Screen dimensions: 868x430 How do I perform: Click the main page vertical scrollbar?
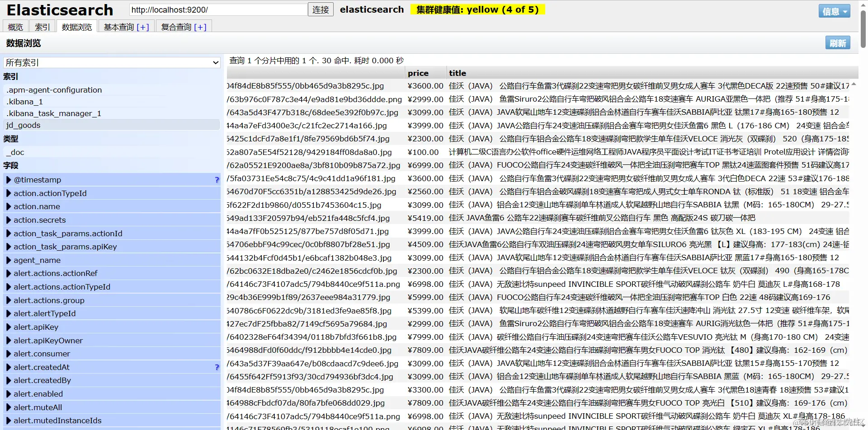(863, 29)
